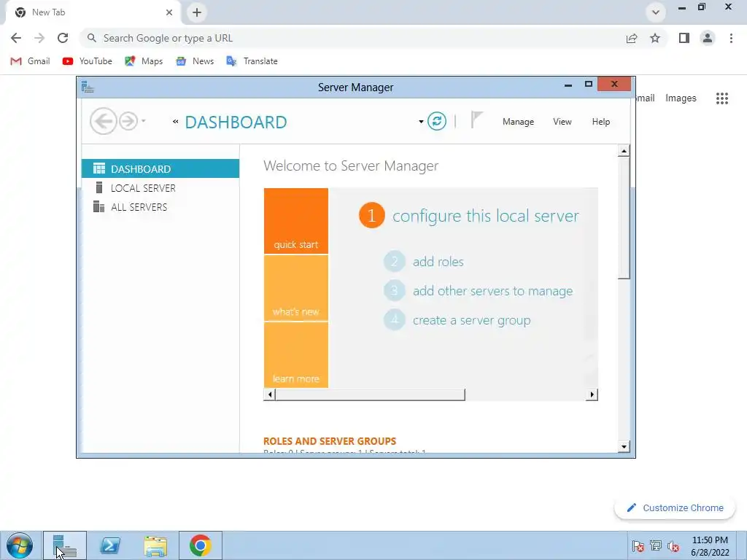
Task: Click step 4 circle beside create server group
Action: click(x=394, y=320)
